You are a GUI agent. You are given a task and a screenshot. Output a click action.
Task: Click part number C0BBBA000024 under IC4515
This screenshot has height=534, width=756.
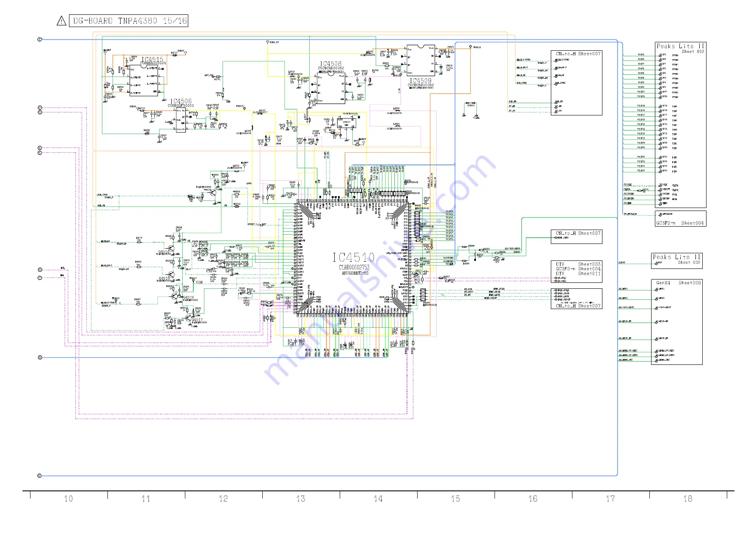153,63
